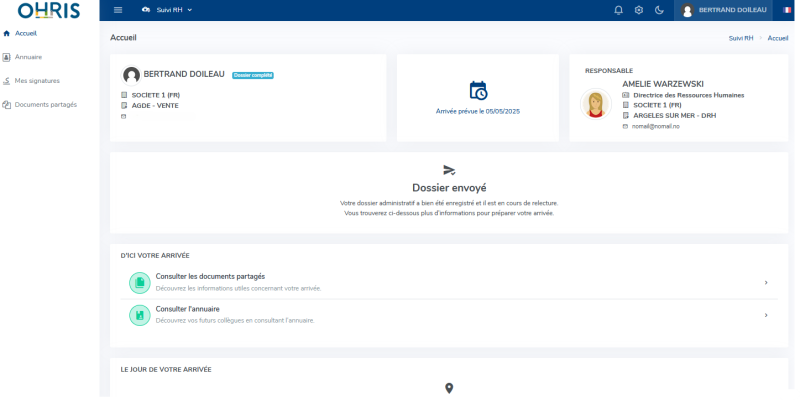Toggle dark mode moon icon

(x=659, y=10)
